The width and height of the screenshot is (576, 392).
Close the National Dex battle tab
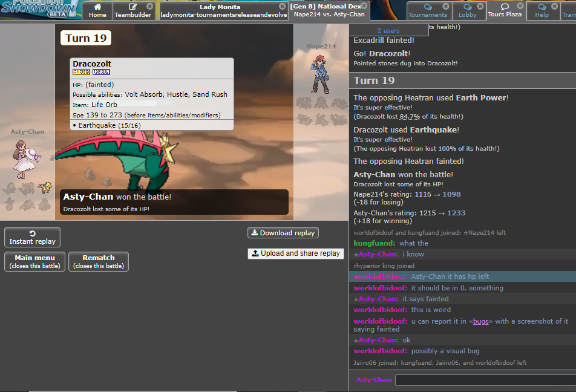[364, 5]
